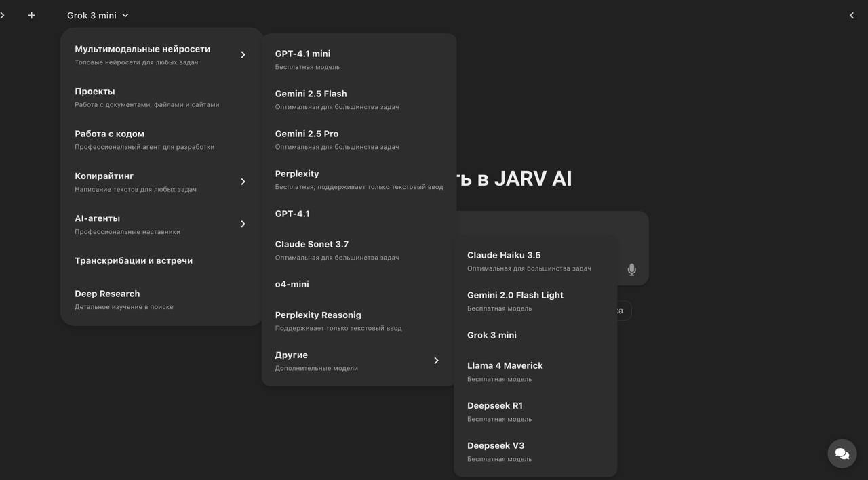Expand sidebar with the top-left arrow

[x=3, y=15]
